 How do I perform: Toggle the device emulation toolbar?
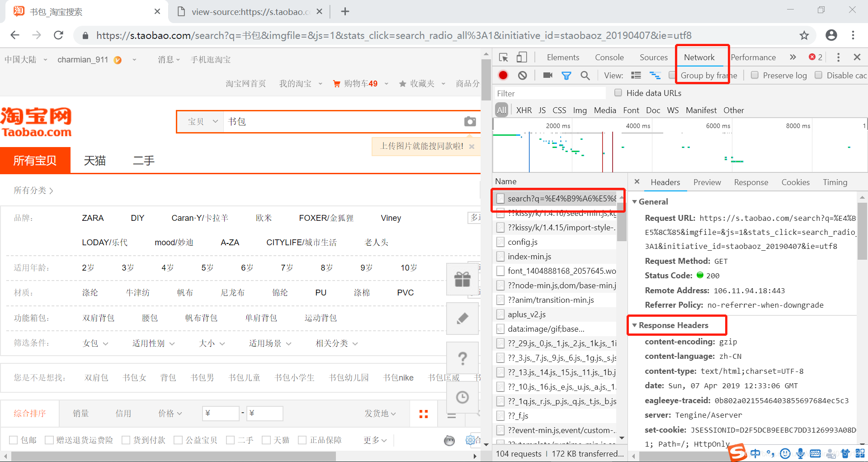pos(521,57)
